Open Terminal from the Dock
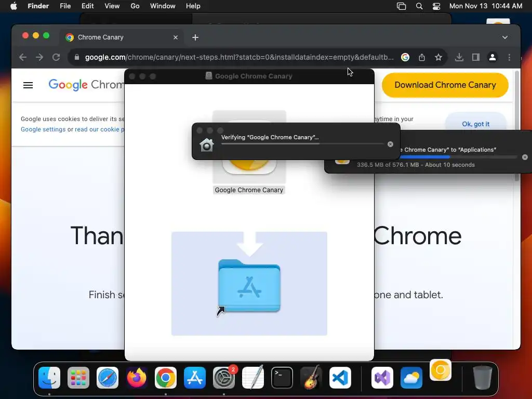Screen dimensions: 532x399 tap(282, 378)
